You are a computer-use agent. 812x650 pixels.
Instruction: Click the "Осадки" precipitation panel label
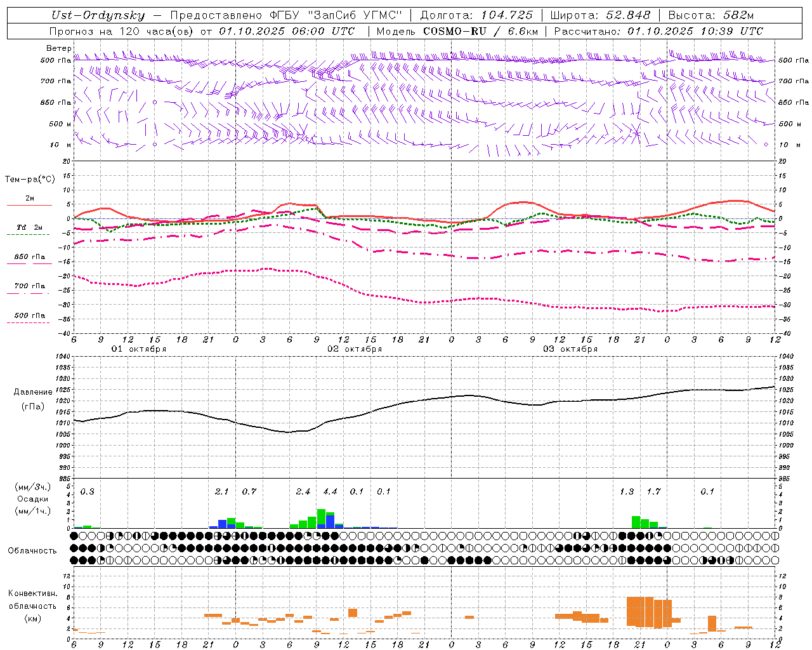(x=32, y=499)
